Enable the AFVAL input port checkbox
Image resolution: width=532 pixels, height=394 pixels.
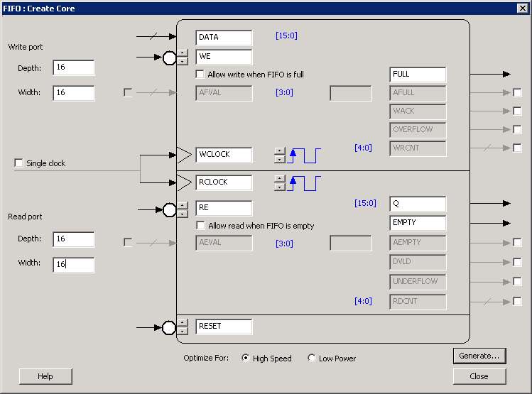[x=128, y=92]
